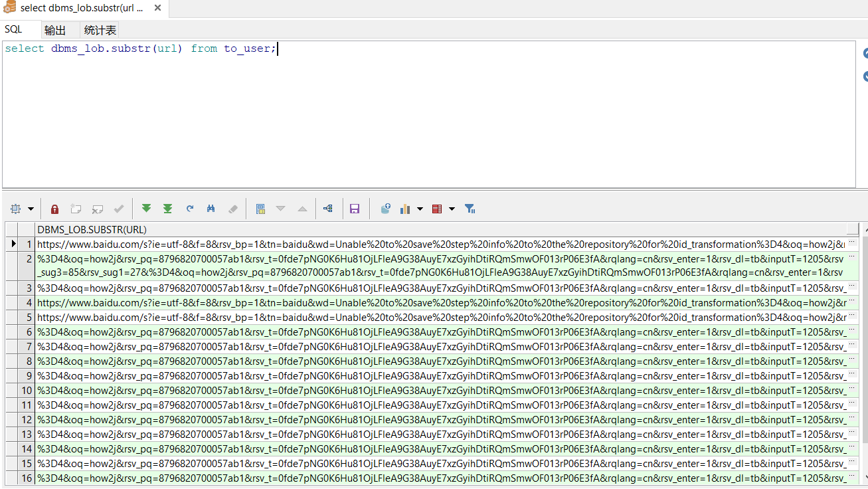The height and width of the screenshot is (489, 868).
Task: Click the lower blue execute button
Action: tap(863, 76)
